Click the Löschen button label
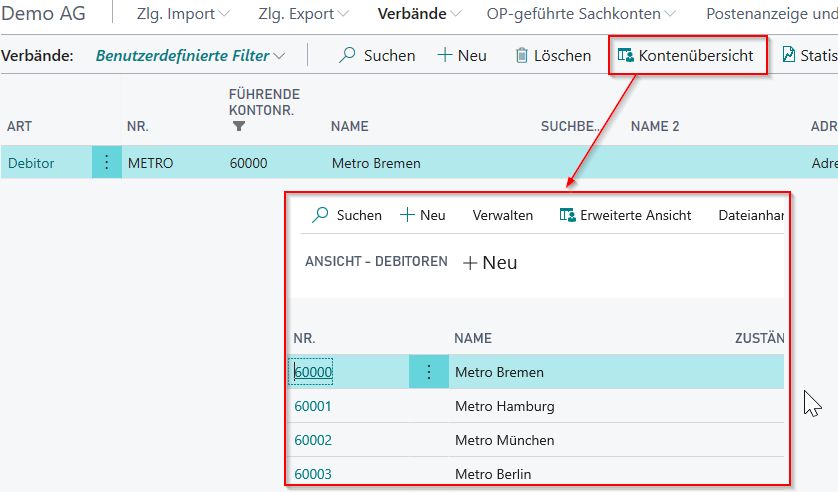The image size is (838, 492). [562, 56]
